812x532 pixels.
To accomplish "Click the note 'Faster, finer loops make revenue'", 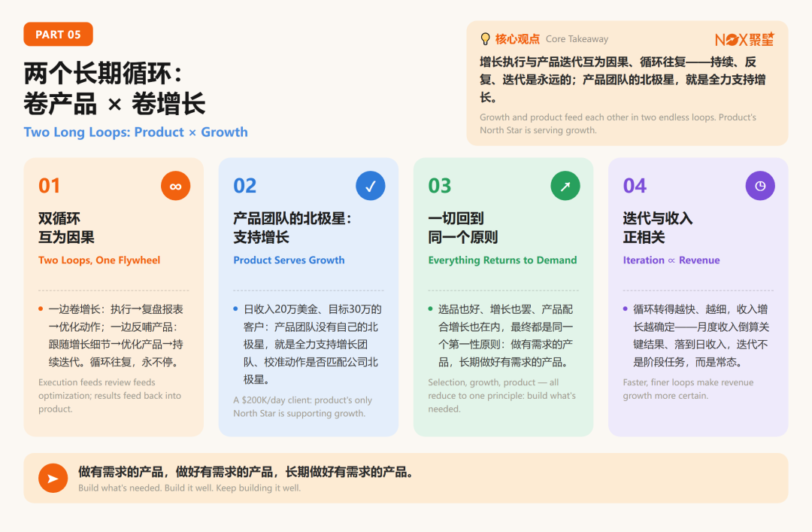I will 688,389.
